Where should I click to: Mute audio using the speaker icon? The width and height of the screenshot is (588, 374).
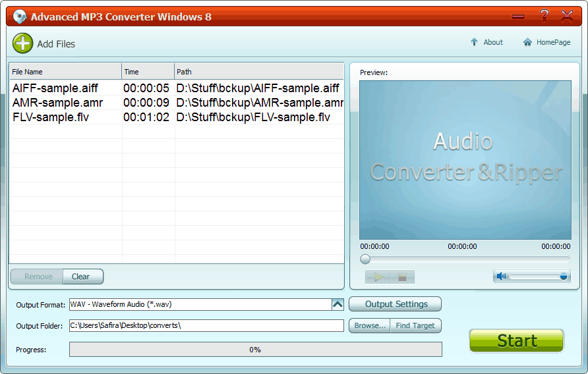501,277
